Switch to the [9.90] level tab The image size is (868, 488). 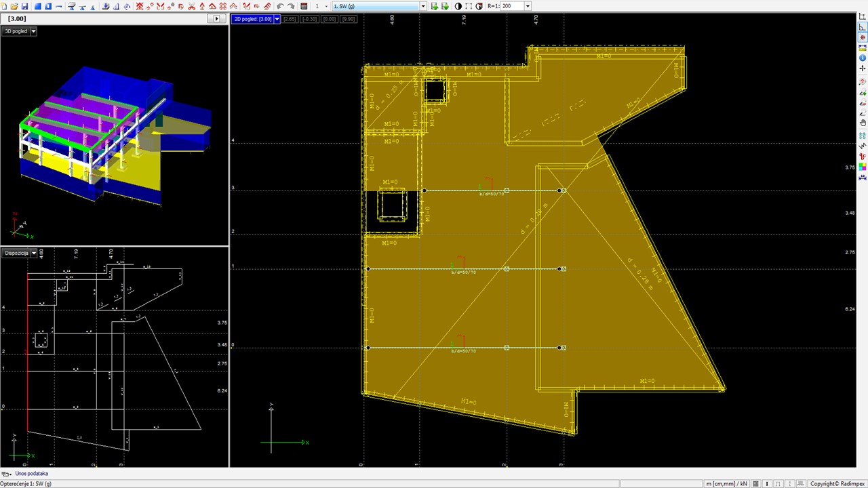349,19
